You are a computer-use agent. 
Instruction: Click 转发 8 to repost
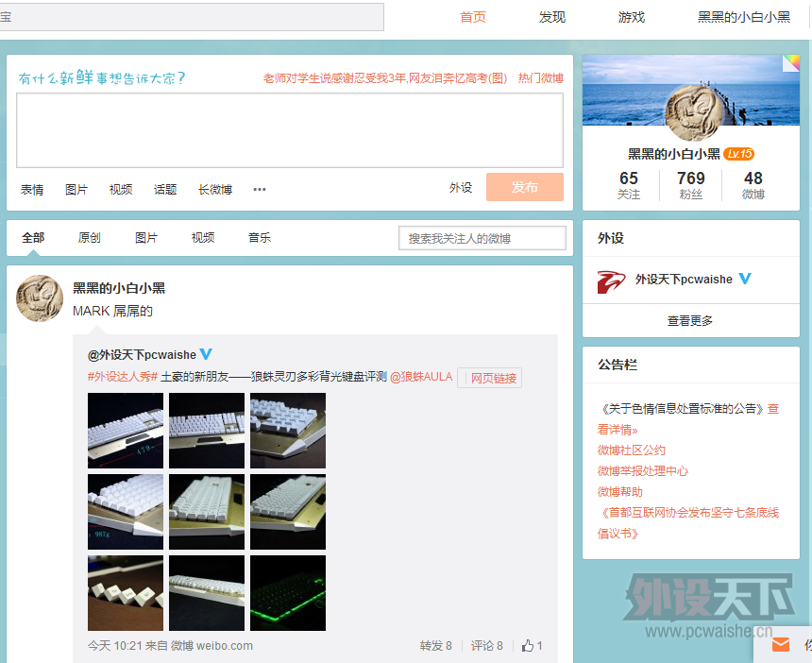coord(435,645)
